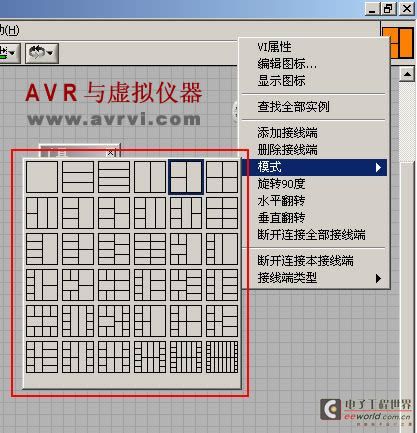Screen dimensions: 417x433
Task: Select the fourth pattern in the bottom row
Action: coord(150,357)
